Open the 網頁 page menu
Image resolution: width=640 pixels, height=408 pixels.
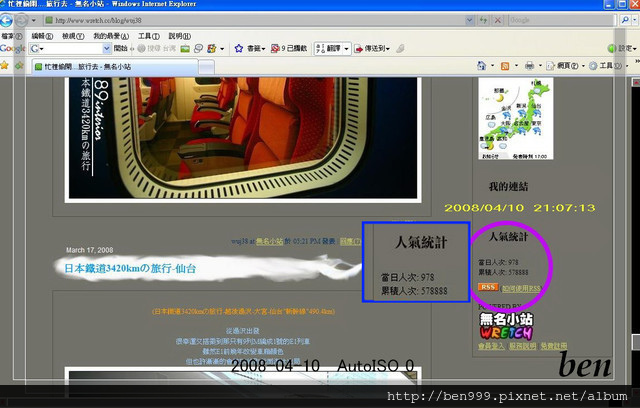point(565,66)
